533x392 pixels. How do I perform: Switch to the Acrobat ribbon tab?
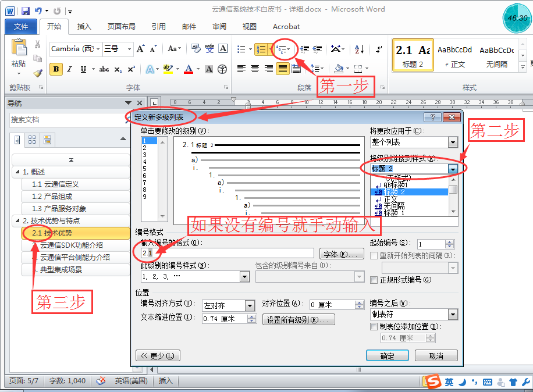[286, 27]
